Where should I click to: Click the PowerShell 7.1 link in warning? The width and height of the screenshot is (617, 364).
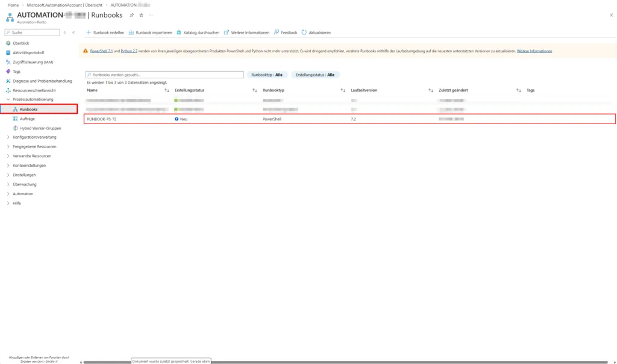click(x=101, y=51)
